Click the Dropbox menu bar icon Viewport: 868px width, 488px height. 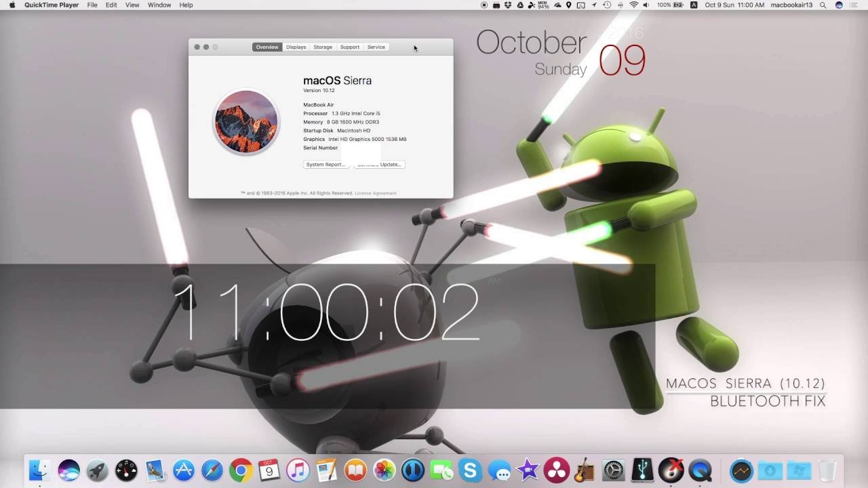click(x=507, y=5)
